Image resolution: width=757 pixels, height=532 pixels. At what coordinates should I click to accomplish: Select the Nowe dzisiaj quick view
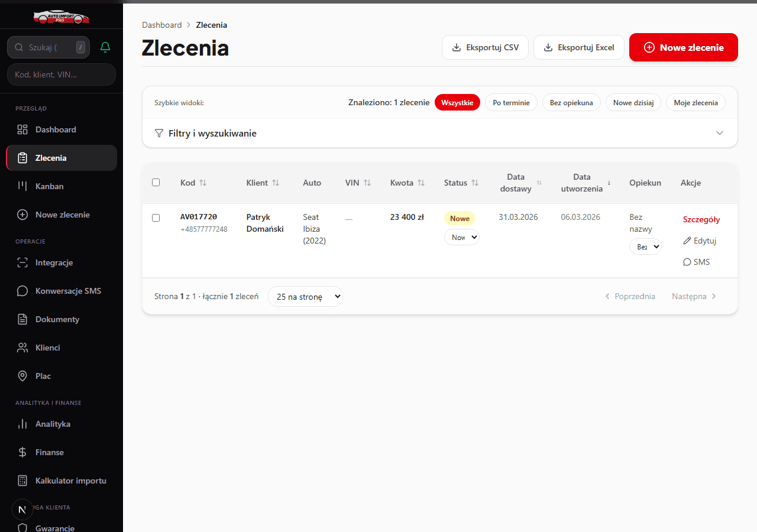tap(633, 102)
